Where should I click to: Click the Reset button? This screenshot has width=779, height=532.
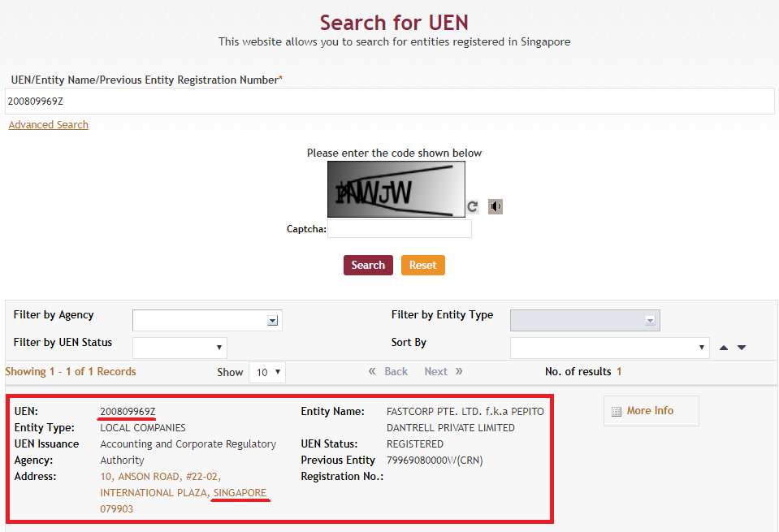pos(422,266)
